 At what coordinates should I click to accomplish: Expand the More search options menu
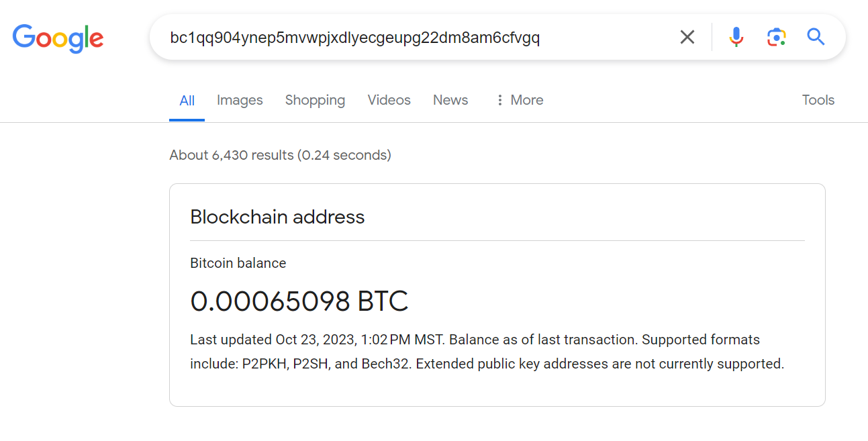coord(526,99)
